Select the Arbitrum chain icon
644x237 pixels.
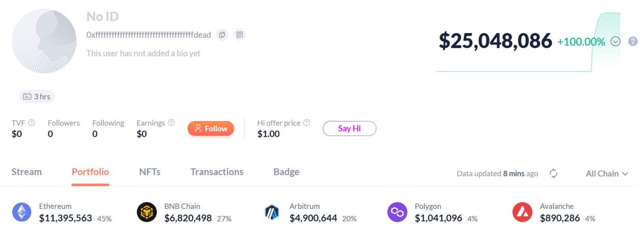click(x=272, y=212)
